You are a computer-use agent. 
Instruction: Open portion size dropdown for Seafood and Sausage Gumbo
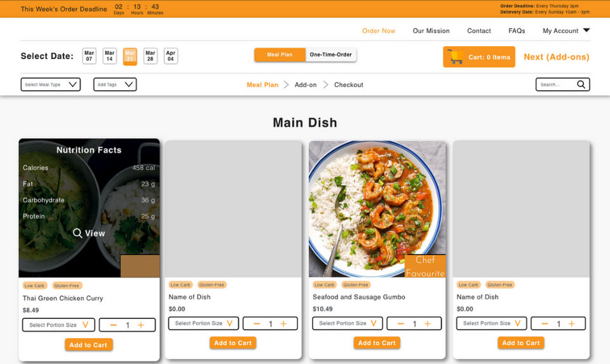pos(348,323)
